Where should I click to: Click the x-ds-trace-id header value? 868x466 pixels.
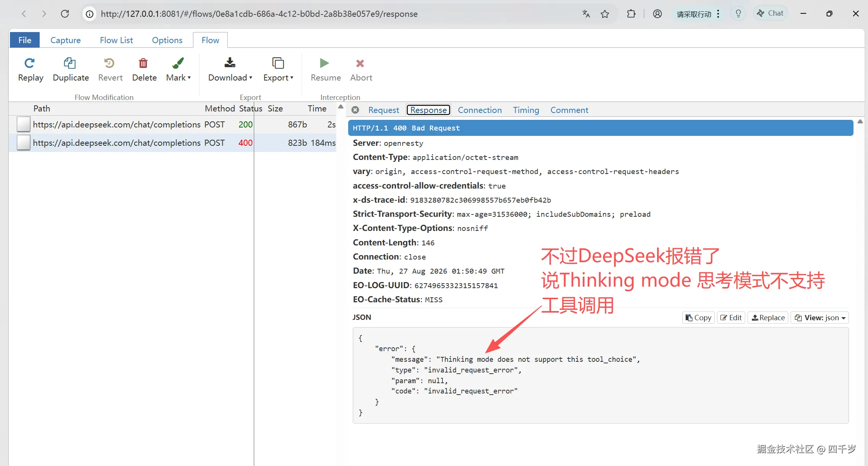481,200
